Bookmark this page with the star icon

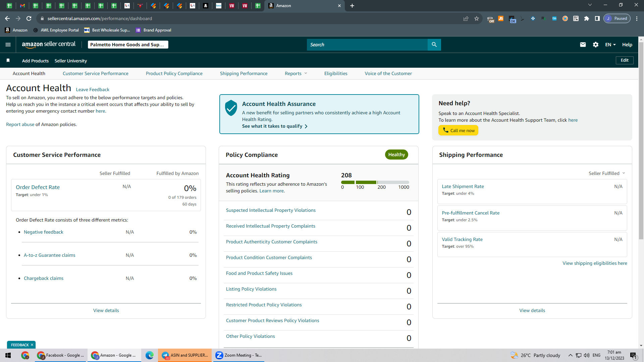coord(477,18)
